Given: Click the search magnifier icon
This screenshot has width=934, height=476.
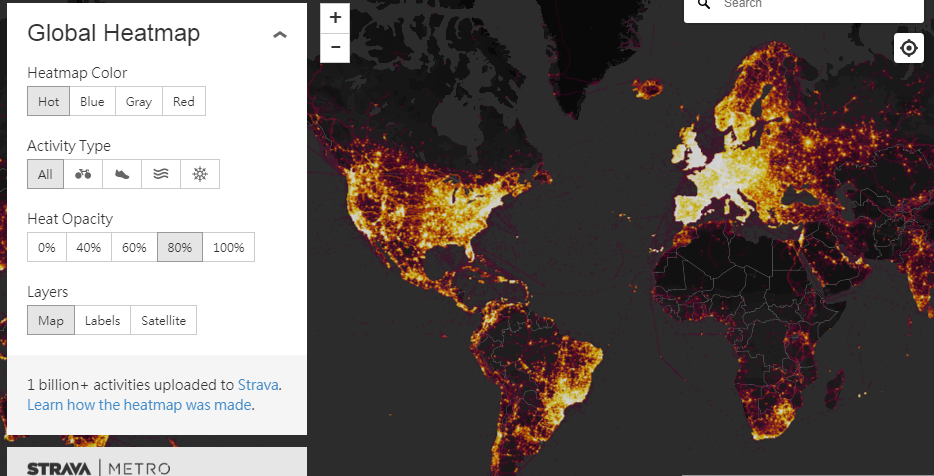Looking at the screenshot, I should (704, 5).
